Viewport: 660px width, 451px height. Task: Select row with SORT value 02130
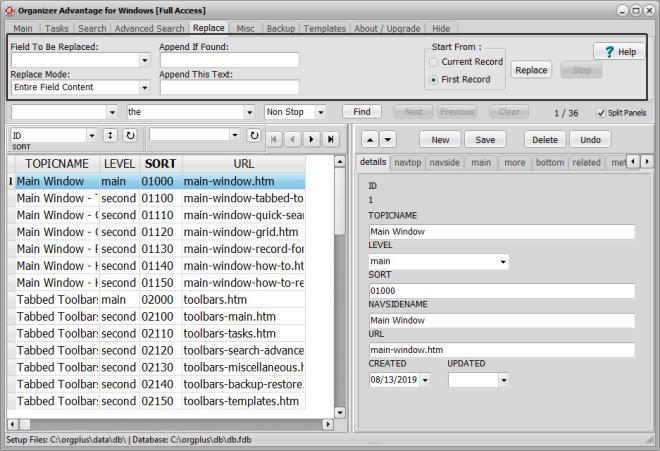156,368
